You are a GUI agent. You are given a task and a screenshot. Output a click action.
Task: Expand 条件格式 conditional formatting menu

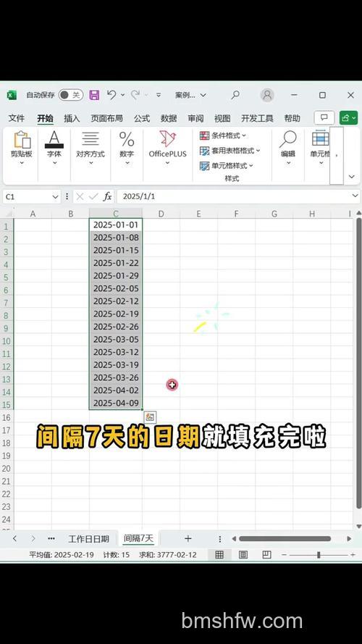click(223, 135)
